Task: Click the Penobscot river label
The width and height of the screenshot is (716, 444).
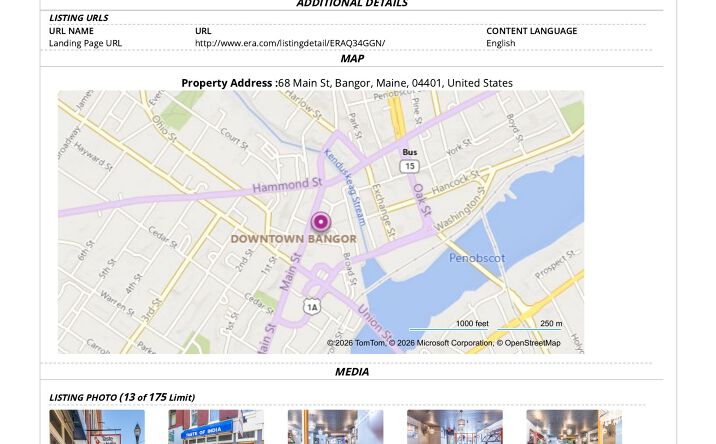Action: click(x=477, y=258)
